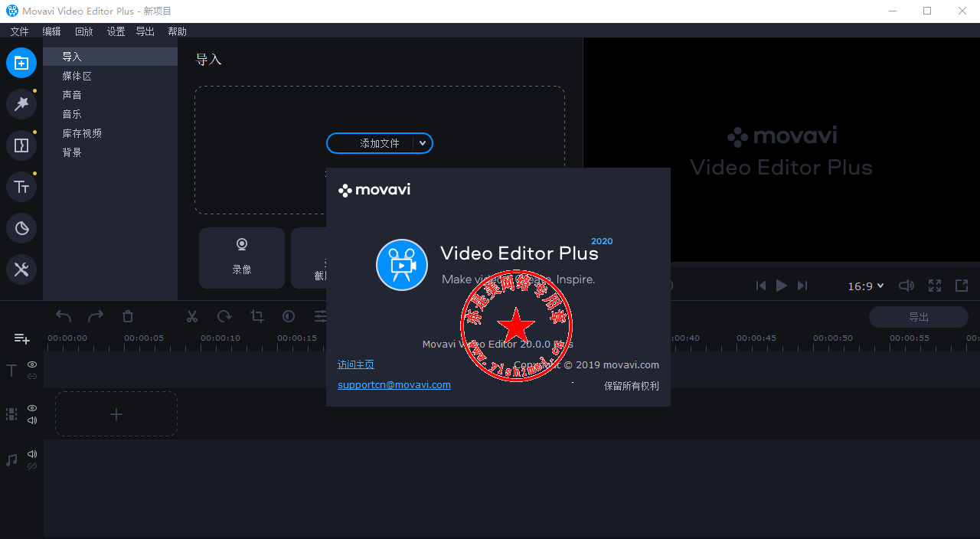Image resolution: width=980 pixels, height=539 pixels.
Task: Open the 文件 menu
Action: pos(19,31)
